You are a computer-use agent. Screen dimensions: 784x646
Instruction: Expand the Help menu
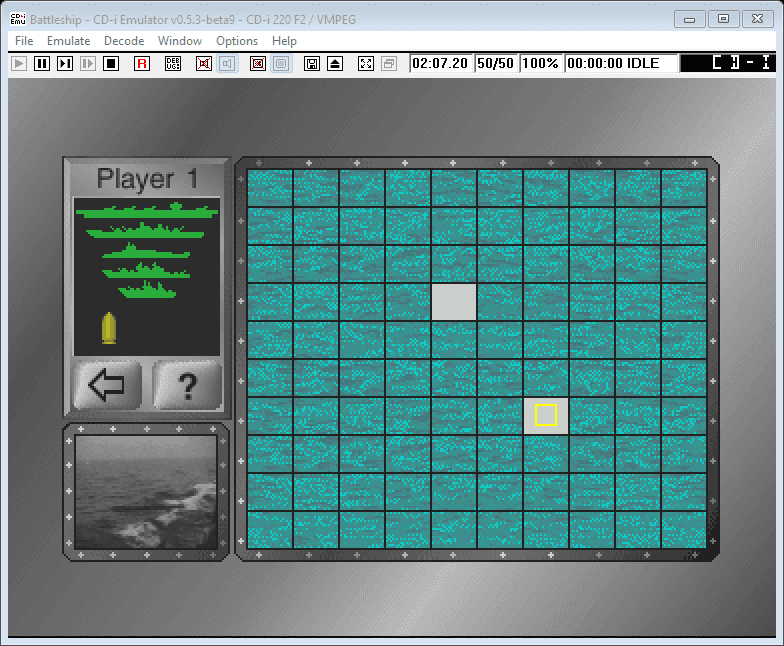[284, 41]
